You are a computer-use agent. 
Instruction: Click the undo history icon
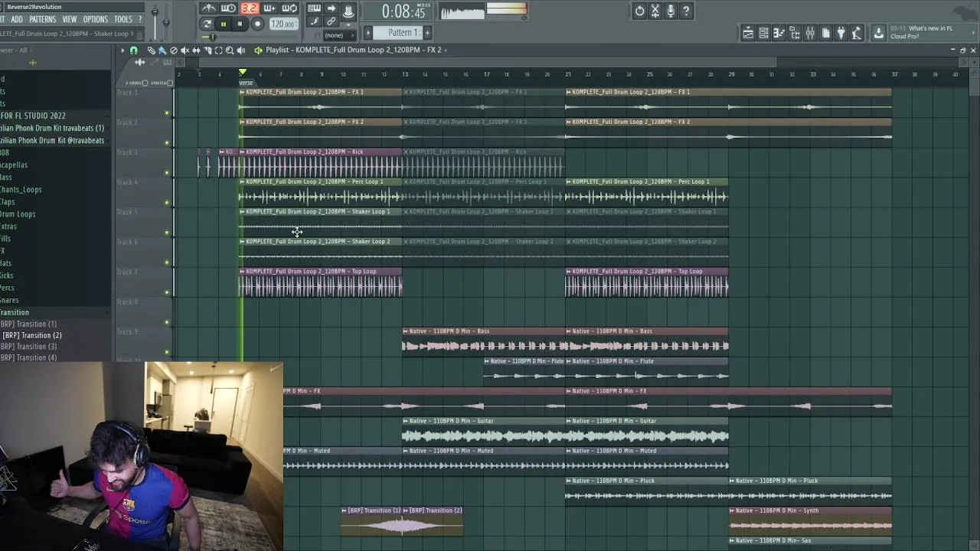point(639,11)
